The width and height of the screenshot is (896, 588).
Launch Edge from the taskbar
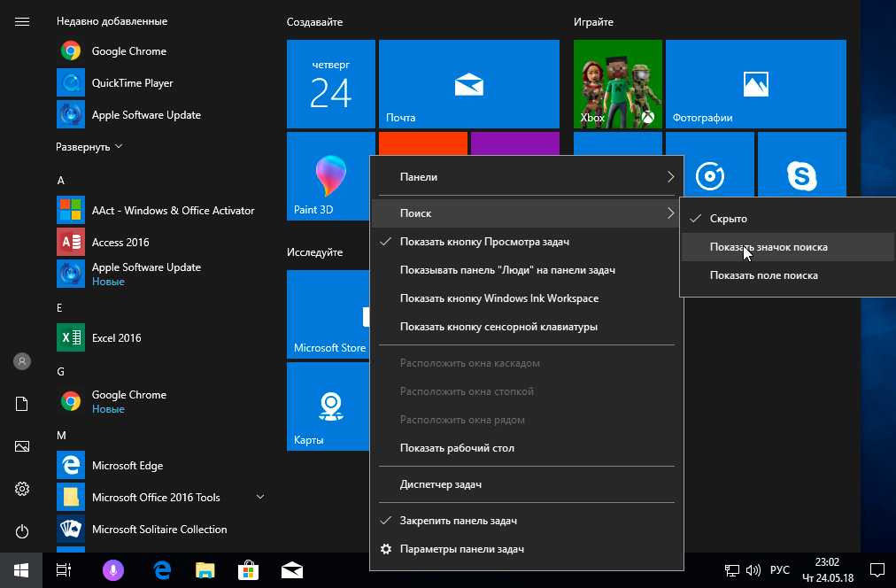pyautogui.click(x=162, y=570)
